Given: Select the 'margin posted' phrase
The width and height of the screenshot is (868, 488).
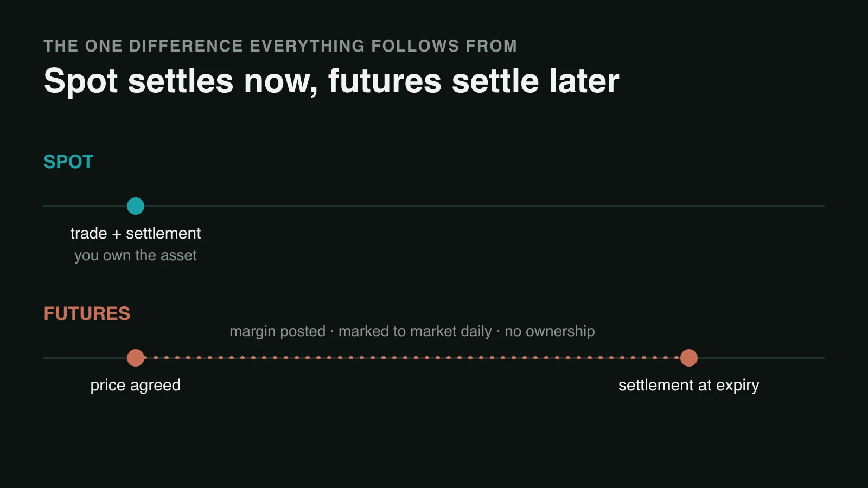Looking at the screenshot, I should click(x=277, y=331).
